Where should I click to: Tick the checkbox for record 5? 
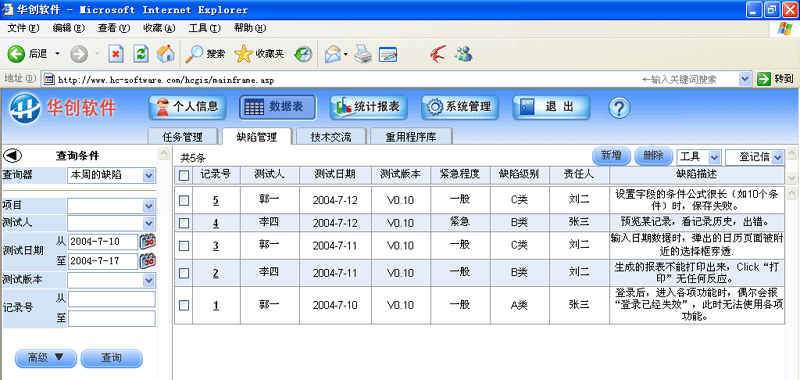click(x=184, y=200)
